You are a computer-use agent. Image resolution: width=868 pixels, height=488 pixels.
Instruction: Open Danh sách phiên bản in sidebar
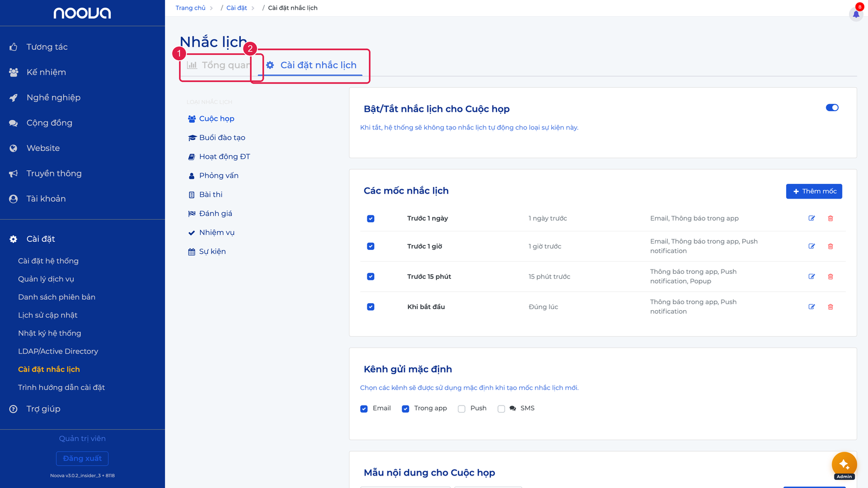coord(56,297)
